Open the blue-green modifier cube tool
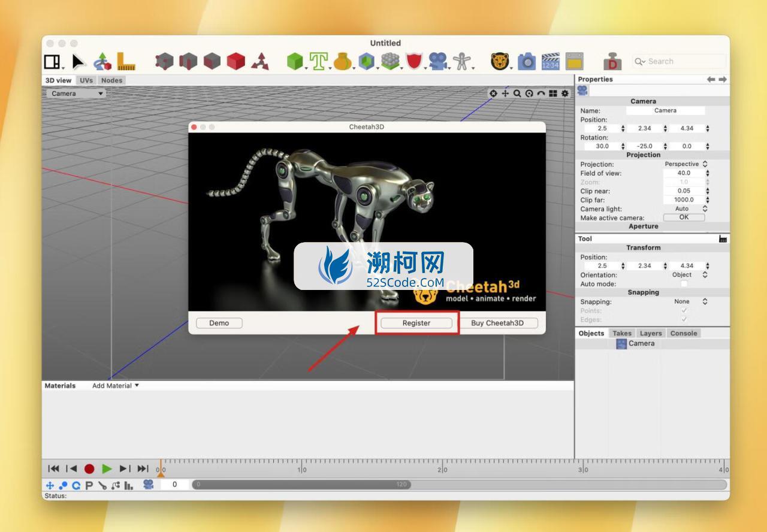 366,61
